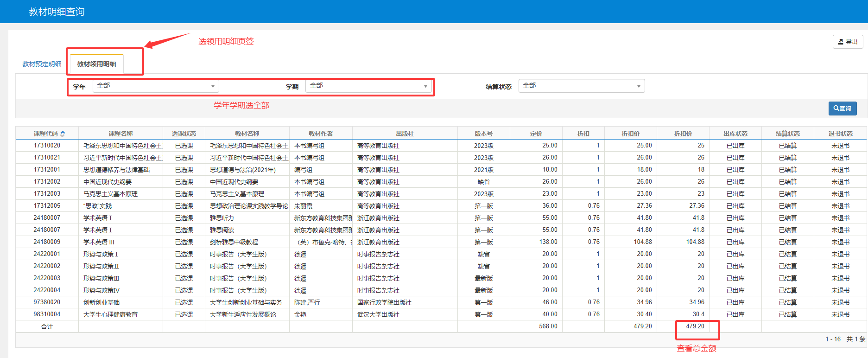Click course code 17312001

tap(47, 170)
